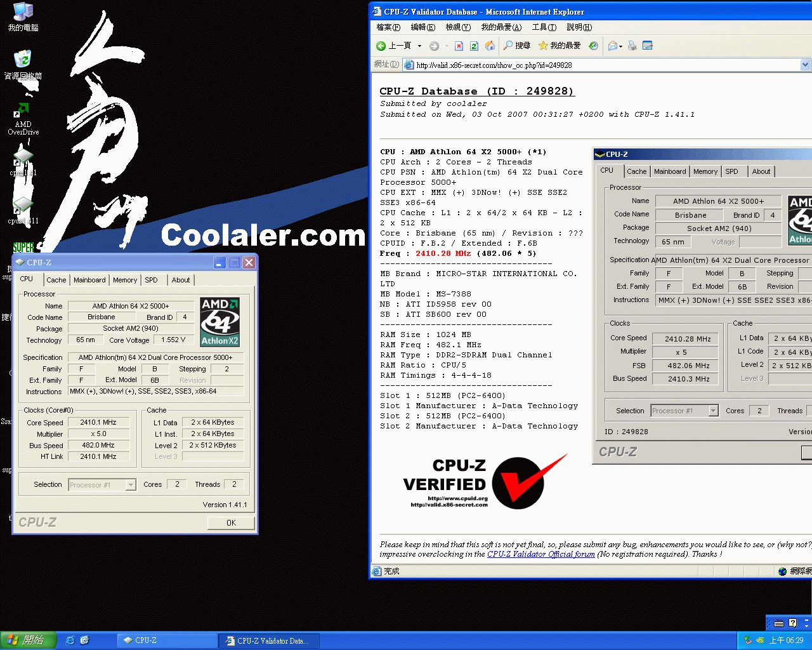
Task: Click AMD 64 Athlon X2 logo in CPU-Z window
Action: click(219, 322)
